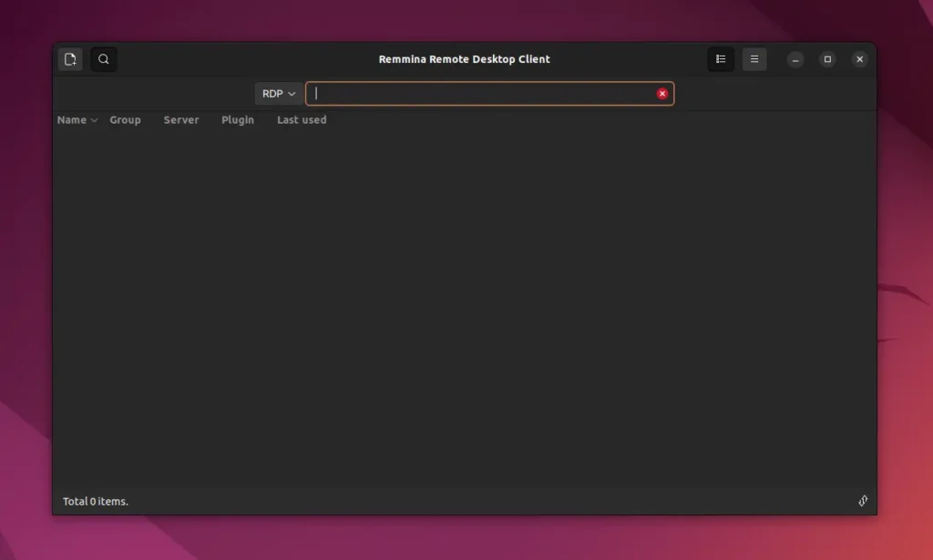Toggle the search bar magnifier icon
The image size is (933, 560).
[104, 59]
